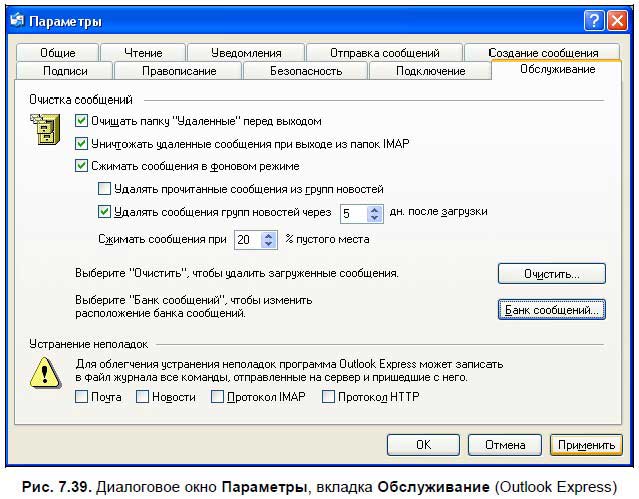Image resolution: width=639 pixels, height=499 pixels.
Task: Check the Протокол IMAP logging option
Action: [217, 397]
